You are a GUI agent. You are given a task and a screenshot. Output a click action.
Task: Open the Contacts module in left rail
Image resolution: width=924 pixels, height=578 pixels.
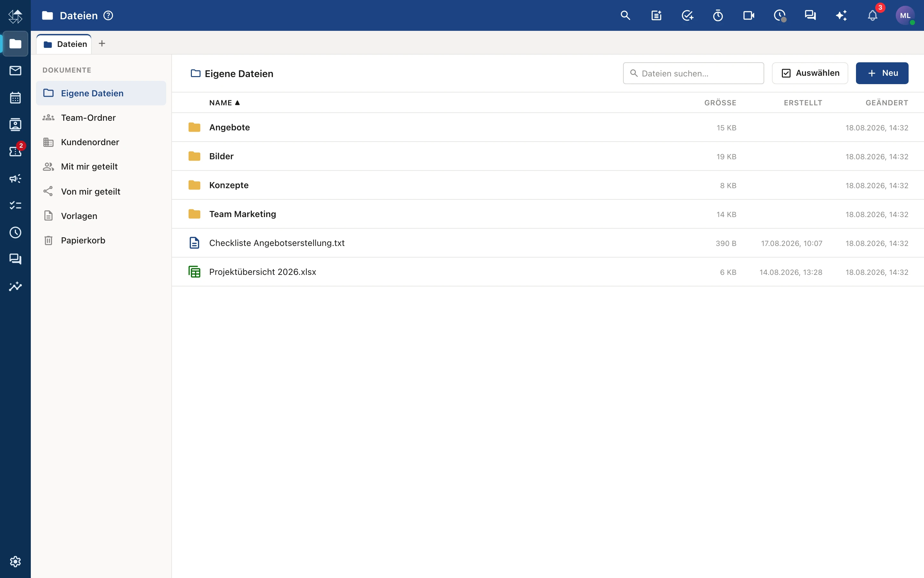pyautogui.click(x=15, y=125)
